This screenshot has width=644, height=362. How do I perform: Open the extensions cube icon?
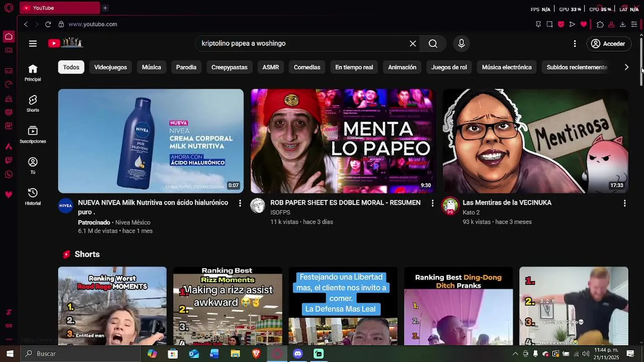[x=600, y=24]
